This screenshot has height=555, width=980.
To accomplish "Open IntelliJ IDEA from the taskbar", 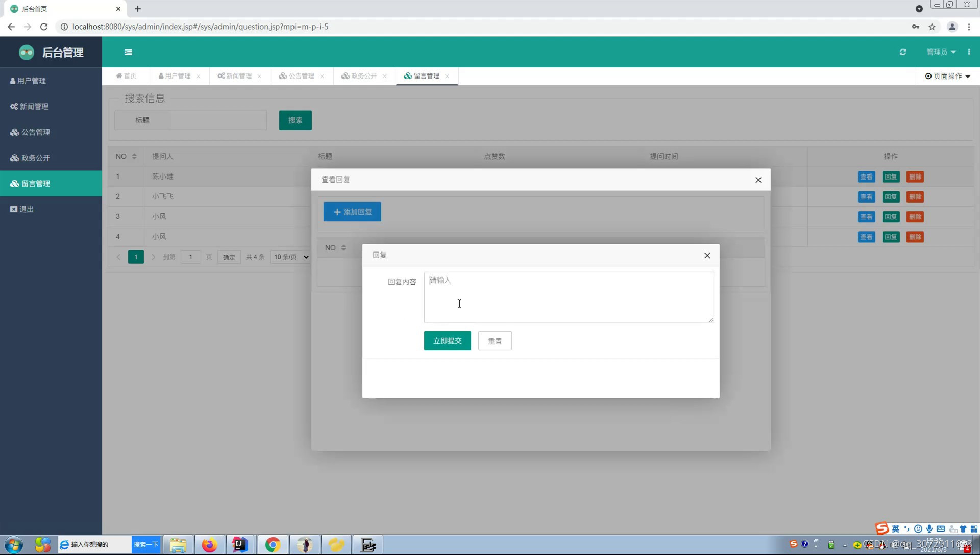I will pyautogui.click(x=240, y=545).
